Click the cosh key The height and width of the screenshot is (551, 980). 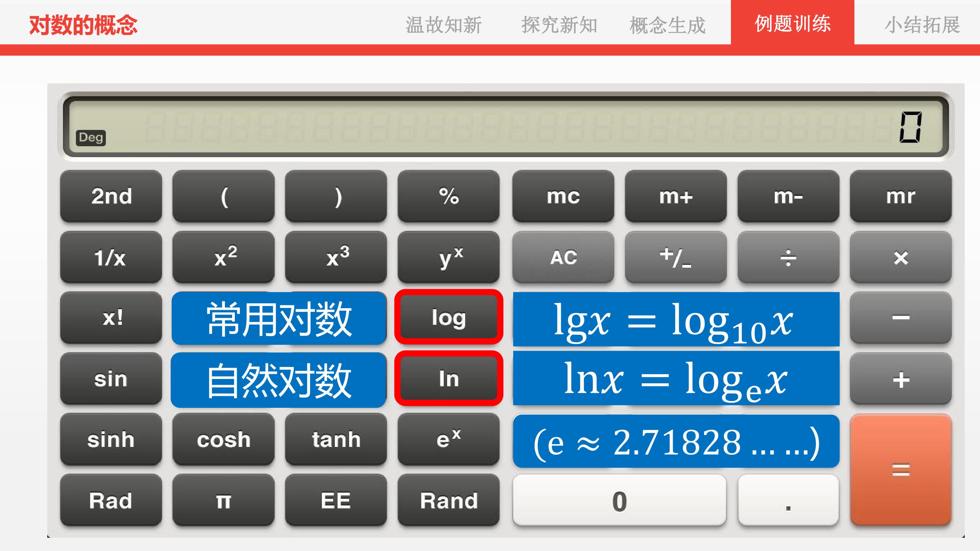point(224,439)
